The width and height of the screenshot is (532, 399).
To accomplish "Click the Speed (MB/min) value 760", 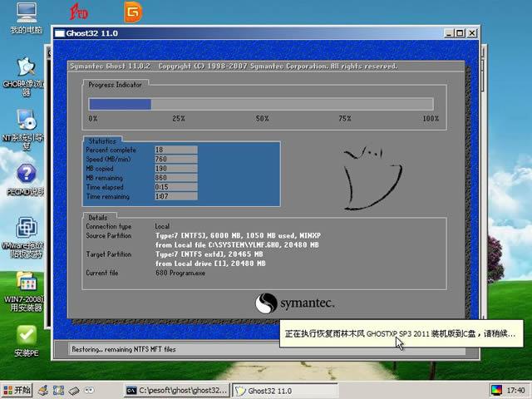I will [x=175, y=159].
